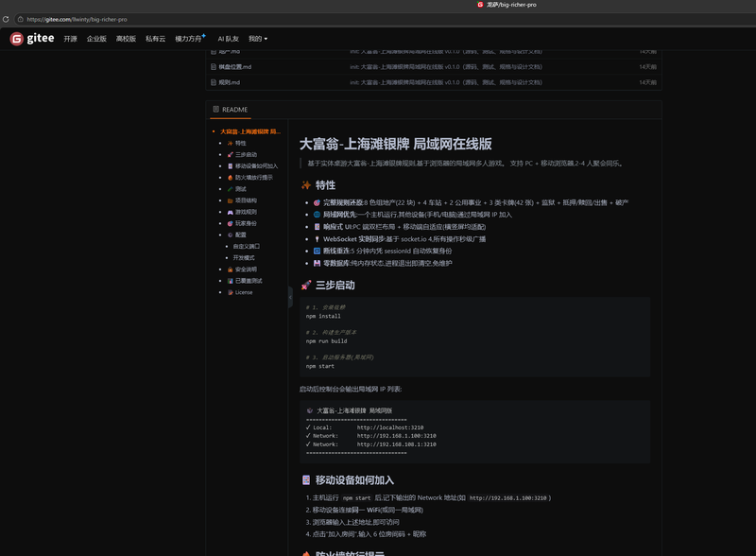Jump to 测试 in the outline
The height and width of the screenshot is (556, 756).
[240, 189]
